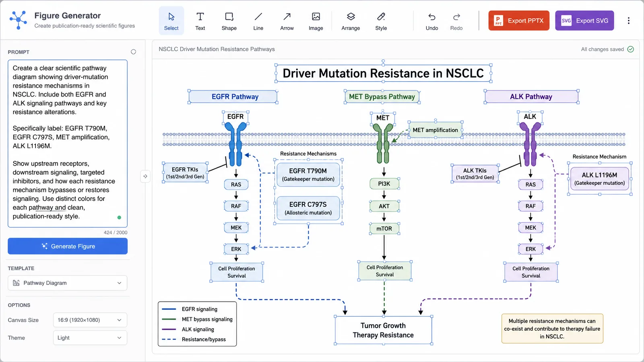644x362 pixels.
Task: Select the ALK receptor label box
Action: click(x=530, y=117)
